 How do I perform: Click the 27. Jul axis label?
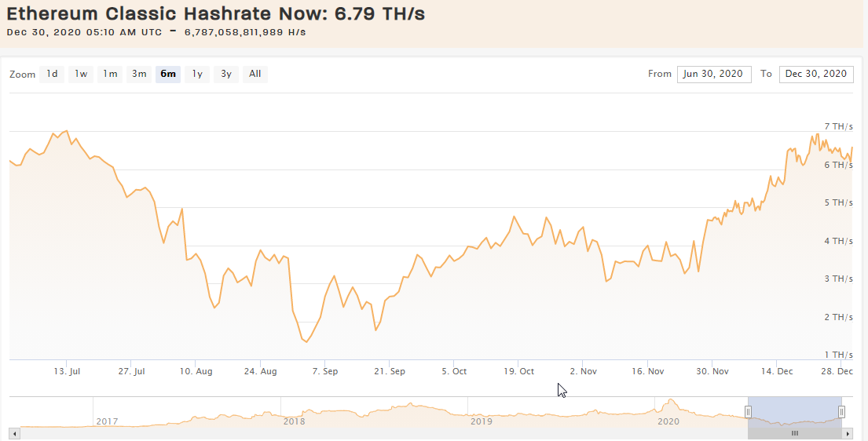pyautogui.click(x=131, y=371)
